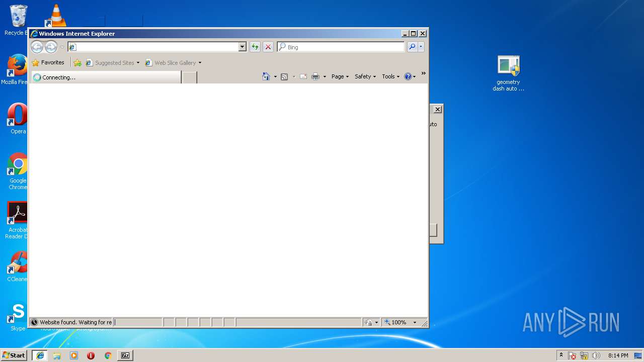The image size is (644, 362).
Task: Click the Back navigation arrow
Action: click(37, 47)
